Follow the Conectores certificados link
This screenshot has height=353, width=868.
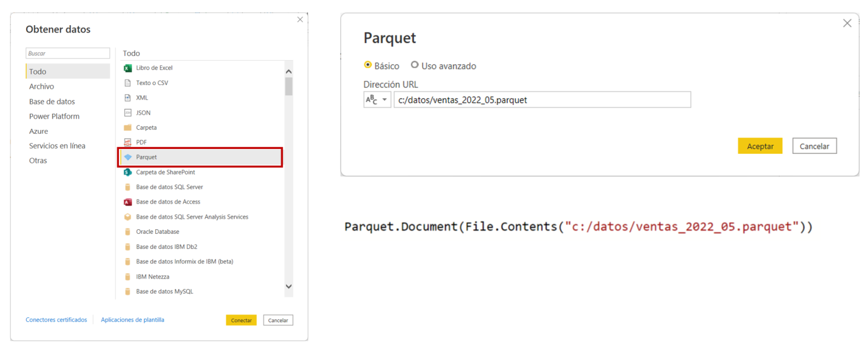pyautogui.click(x=56, y=320)
